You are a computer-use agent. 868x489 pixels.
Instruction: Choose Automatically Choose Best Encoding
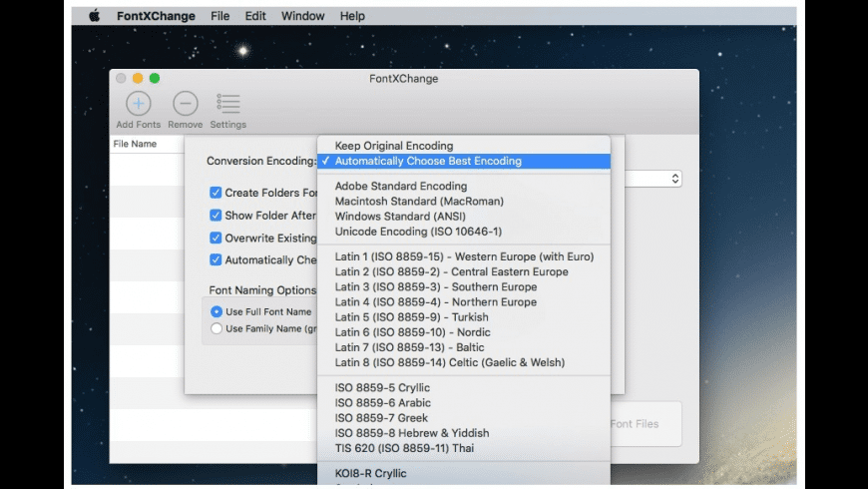[x=464, y=161]
